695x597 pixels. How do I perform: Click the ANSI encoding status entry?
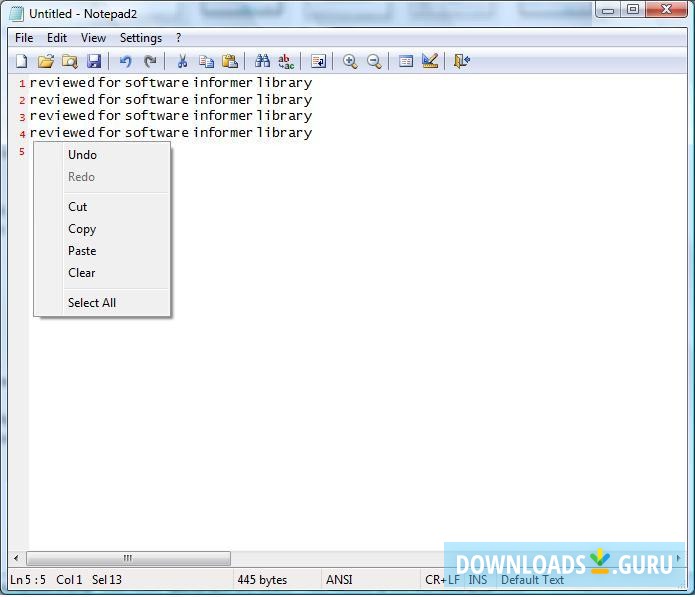(x=339, y=580)
